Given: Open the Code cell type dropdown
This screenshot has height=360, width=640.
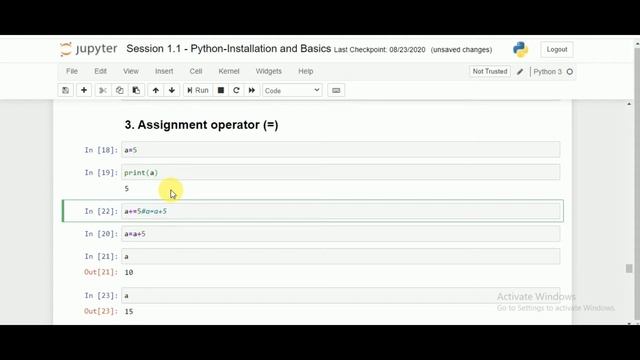Looking at the screenshot, I should [292, 90].
